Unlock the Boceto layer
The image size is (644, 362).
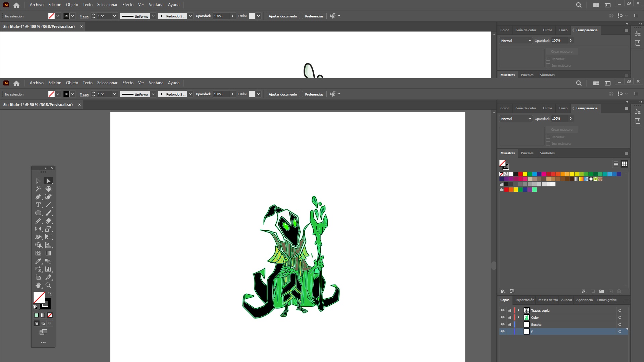510,324
